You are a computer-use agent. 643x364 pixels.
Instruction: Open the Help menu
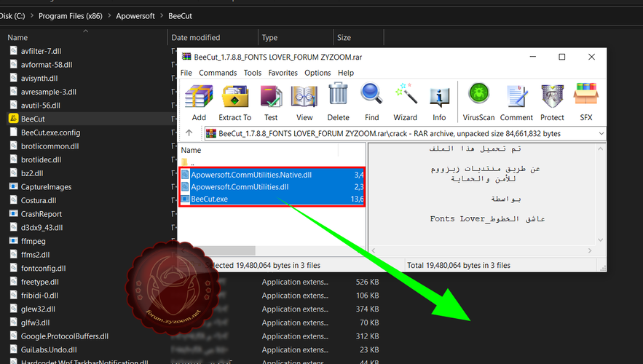pos(346,73)
